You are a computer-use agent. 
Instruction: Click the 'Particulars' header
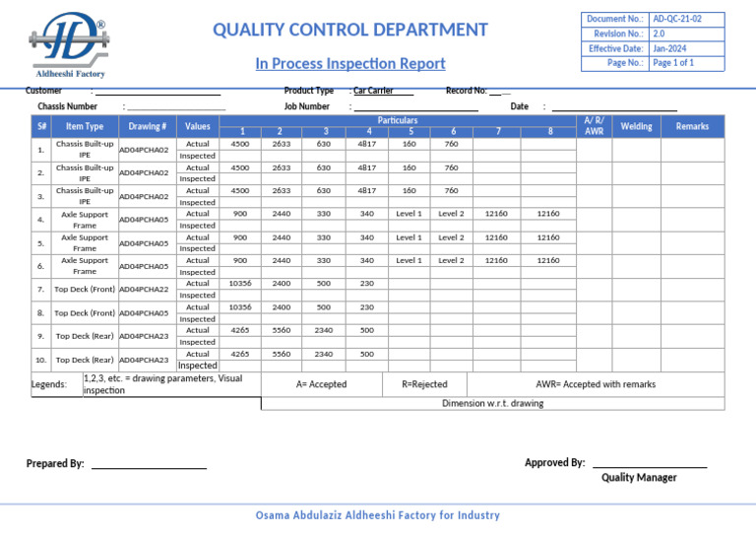(398, 120)
